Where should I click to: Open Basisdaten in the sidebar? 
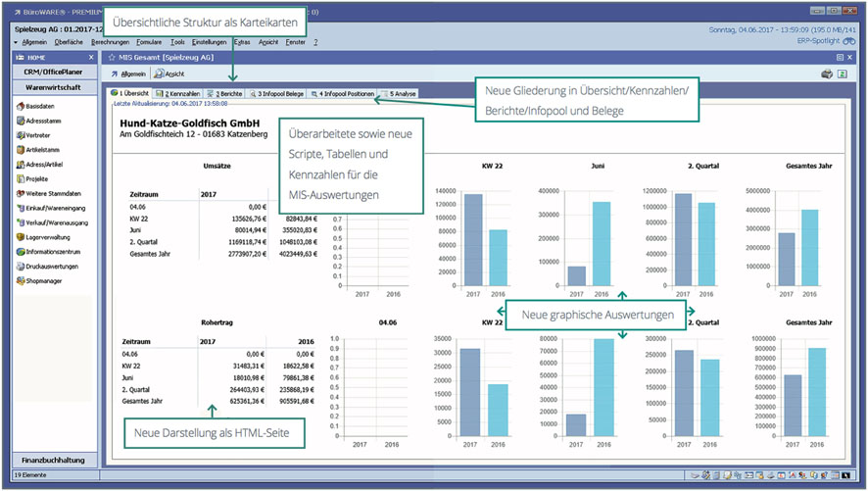click(x=39, y=106)
